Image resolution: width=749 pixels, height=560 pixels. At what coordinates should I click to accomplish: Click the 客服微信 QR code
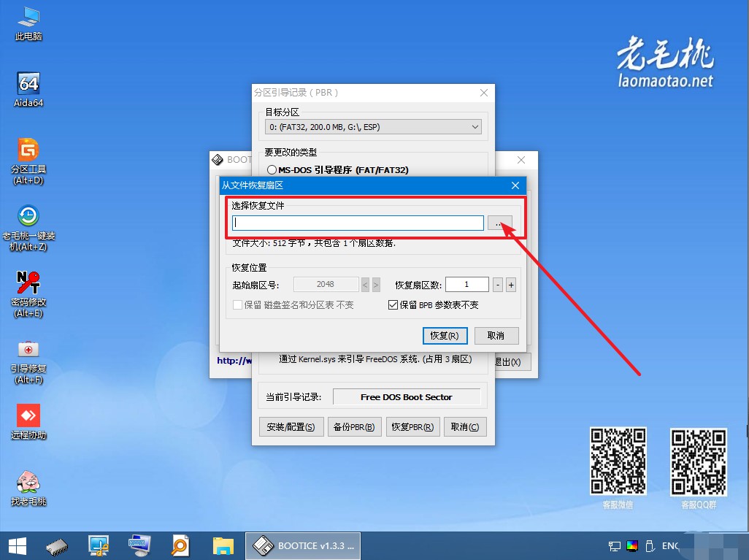[x=618, y=461]
